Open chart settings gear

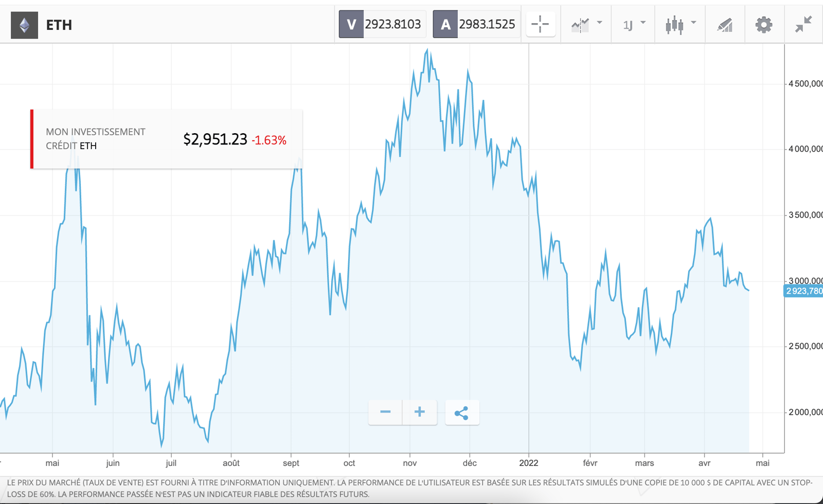pyautogui.click(x=764, y=24)
